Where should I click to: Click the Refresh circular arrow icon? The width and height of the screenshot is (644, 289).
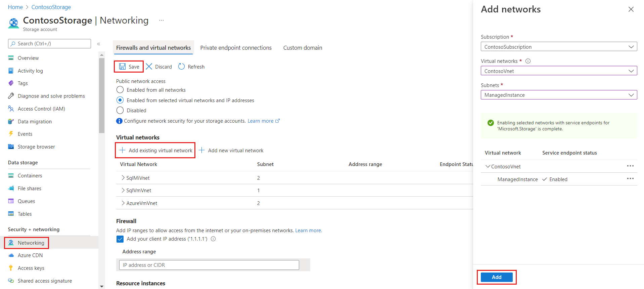[181, 67]
